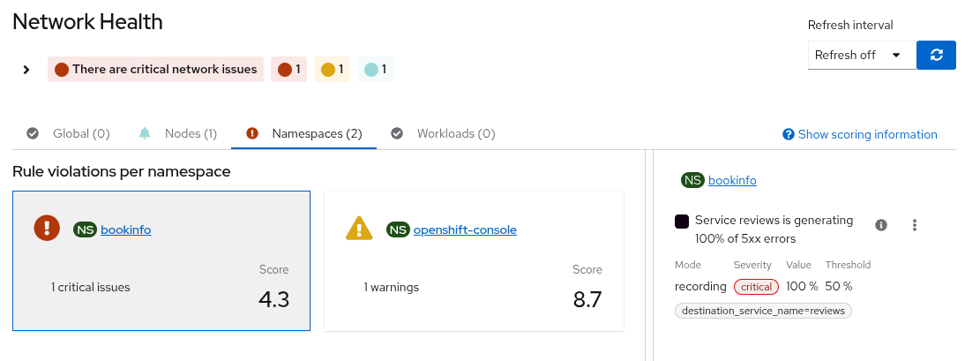
Task: Open bookinfo link in details panel
Action: tap(732, 180)
